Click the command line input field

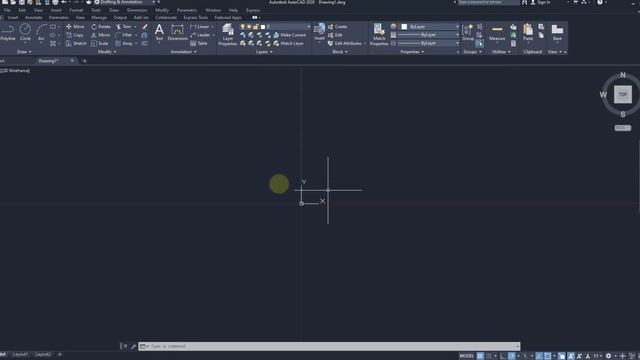[x=329, y=346]
